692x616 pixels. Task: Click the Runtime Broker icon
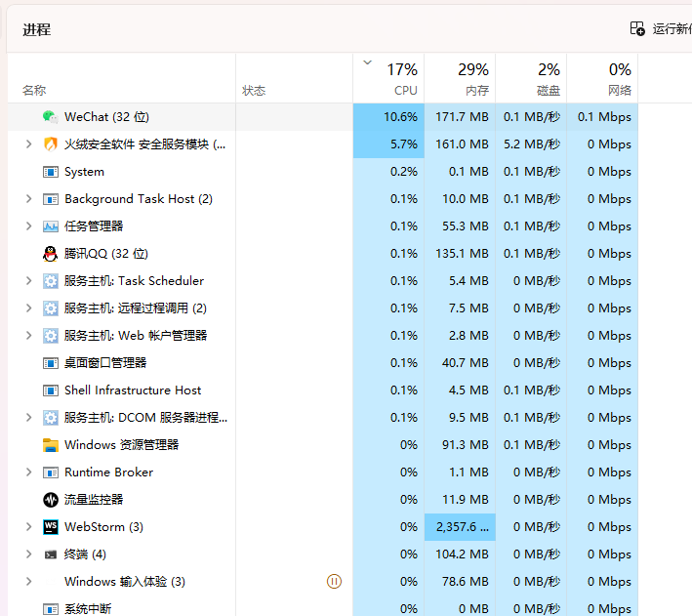(51, 472)
